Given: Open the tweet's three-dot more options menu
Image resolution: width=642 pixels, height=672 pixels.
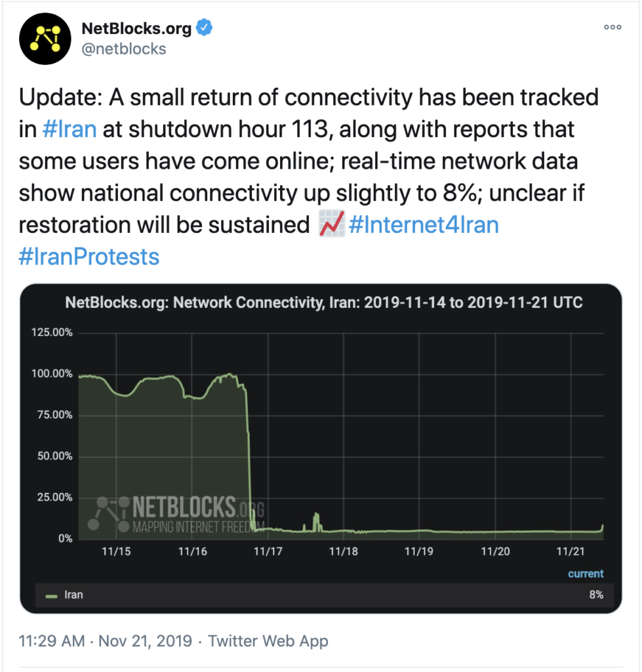Looking at the screenshot, I should pos(611,28).
